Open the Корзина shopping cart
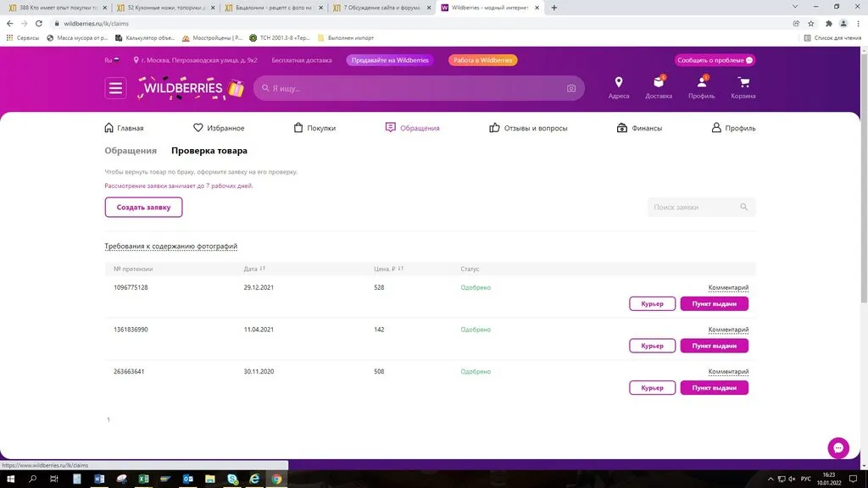Screen dimensions: 868x488 point(743,83)
